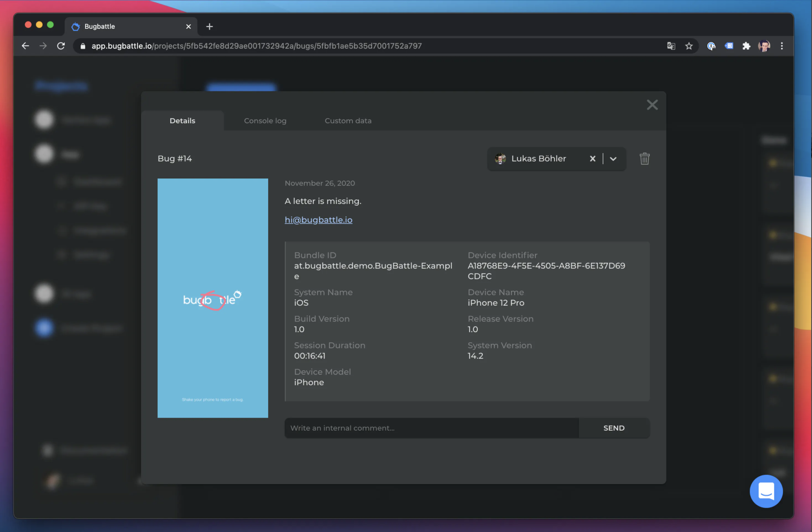Select the Device Model iPhone value

pyautogui.click(x=309, y=382)
